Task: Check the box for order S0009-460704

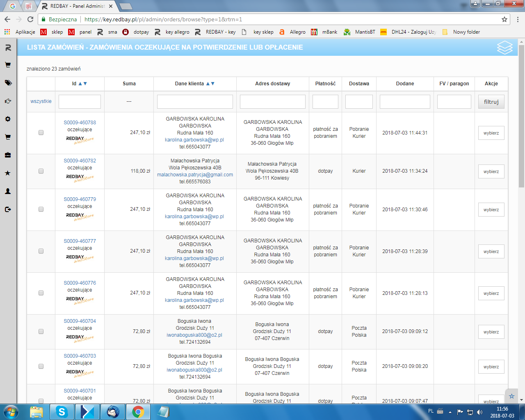Action: (41, 331)
